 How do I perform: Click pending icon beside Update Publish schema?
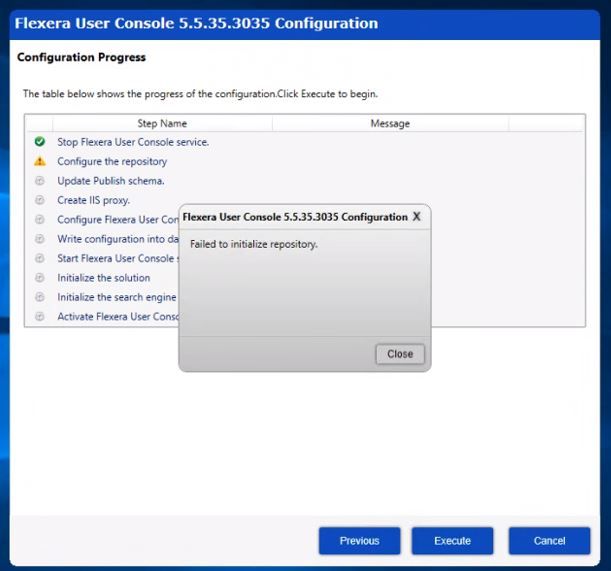[40, 180]
